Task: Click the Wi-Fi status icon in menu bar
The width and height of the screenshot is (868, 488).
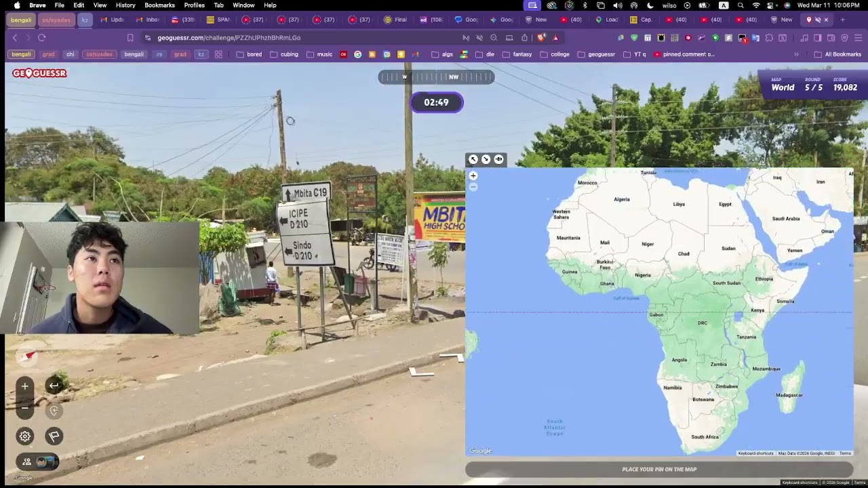Action: (x=756, y=5)
